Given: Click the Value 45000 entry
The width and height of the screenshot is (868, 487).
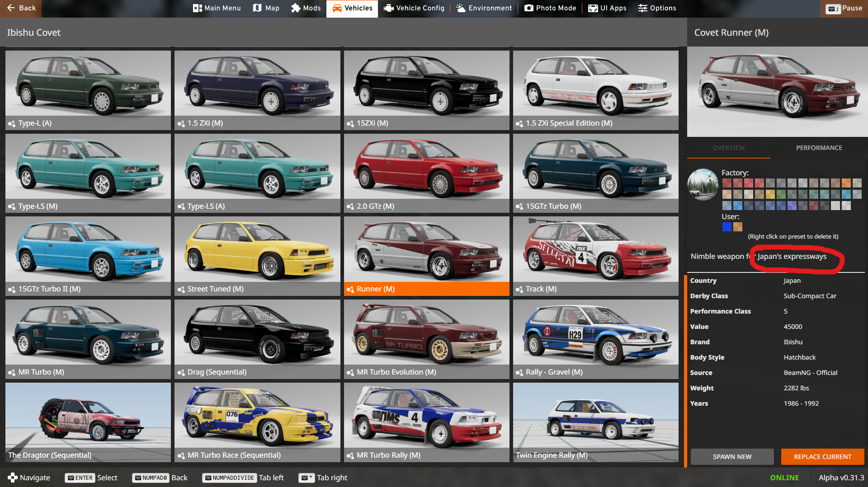Looking at the screenshot, I should [793, 327].
